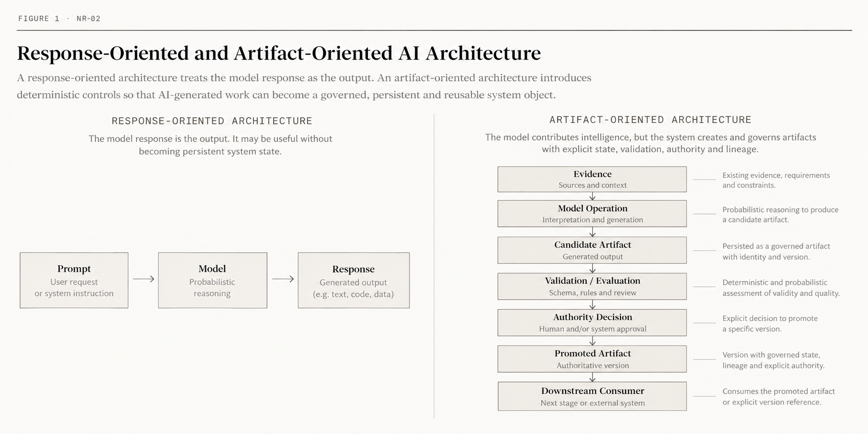
Task: Click the subtitle line starting "deterministic controls so that"
Action: (286, 94)
